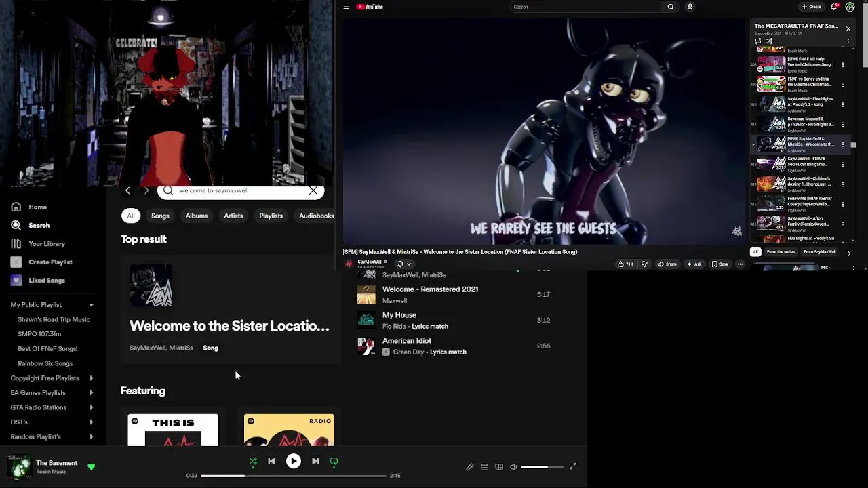The width and height of the screenshot is (868, 488).
Task: Expand Copyright Free Playlists folder
Action: coord(91,378)
